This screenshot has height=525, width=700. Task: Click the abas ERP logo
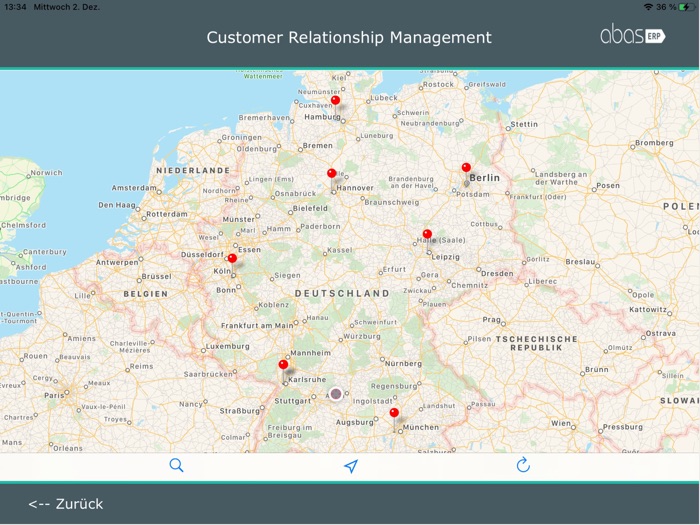pos(633,35)
